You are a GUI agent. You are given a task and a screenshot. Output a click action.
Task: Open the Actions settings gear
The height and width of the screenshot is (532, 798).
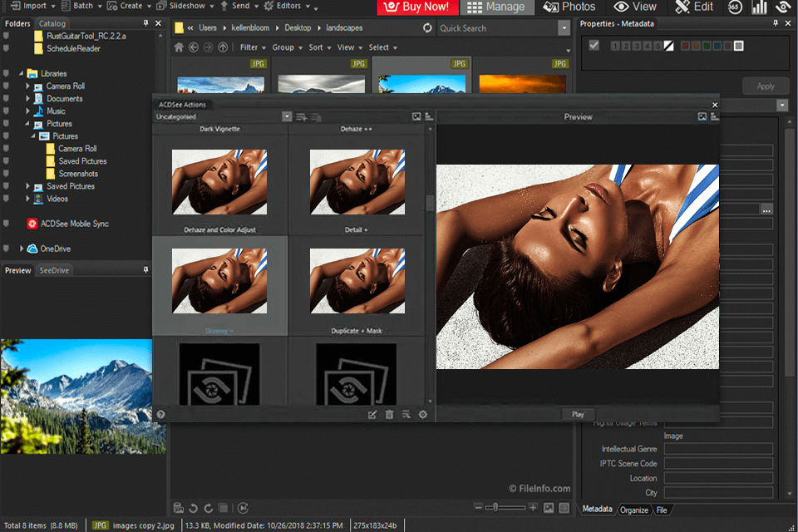point(422,414)
